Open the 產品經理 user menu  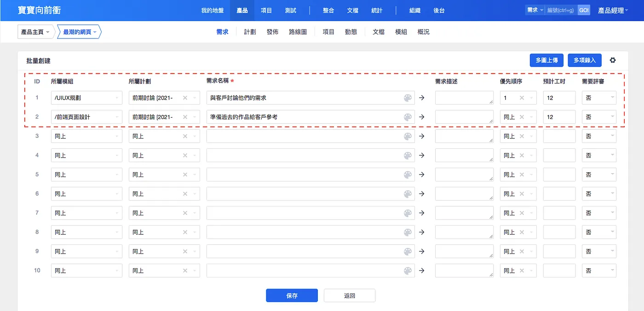tap(613, 10)
